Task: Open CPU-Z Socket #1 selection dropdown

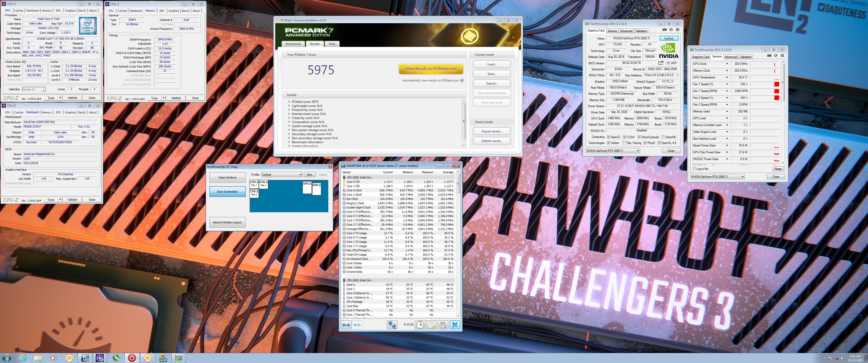Action: click(34, 89)
